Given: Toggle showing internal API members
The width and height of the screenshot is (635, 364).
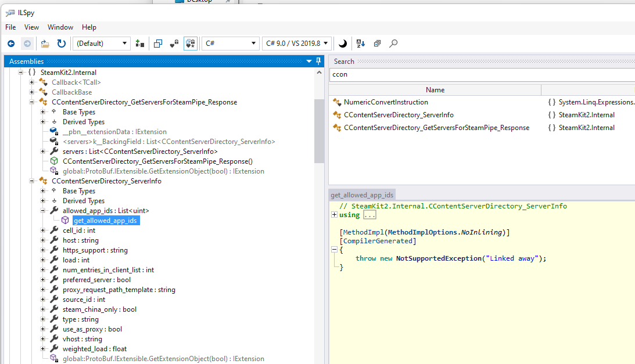Looking at the screenshot, I should 191,44.
